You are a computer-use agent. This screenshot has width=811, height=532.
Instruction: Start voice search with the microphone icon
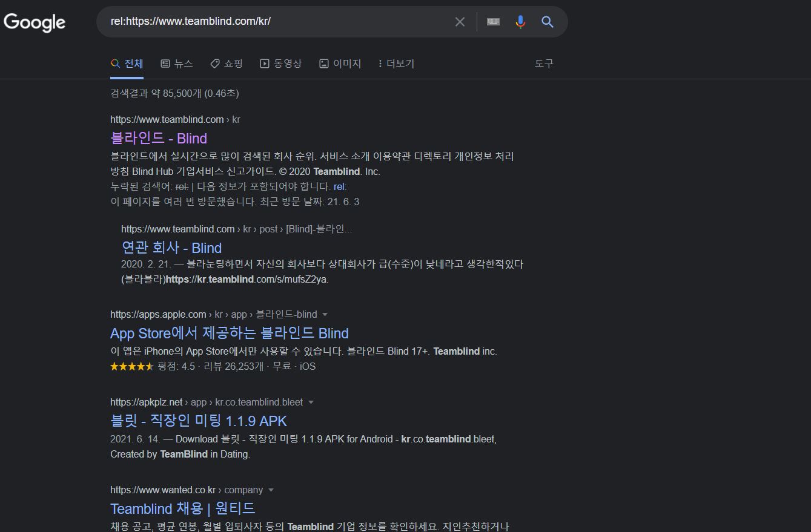coord(520,22)
